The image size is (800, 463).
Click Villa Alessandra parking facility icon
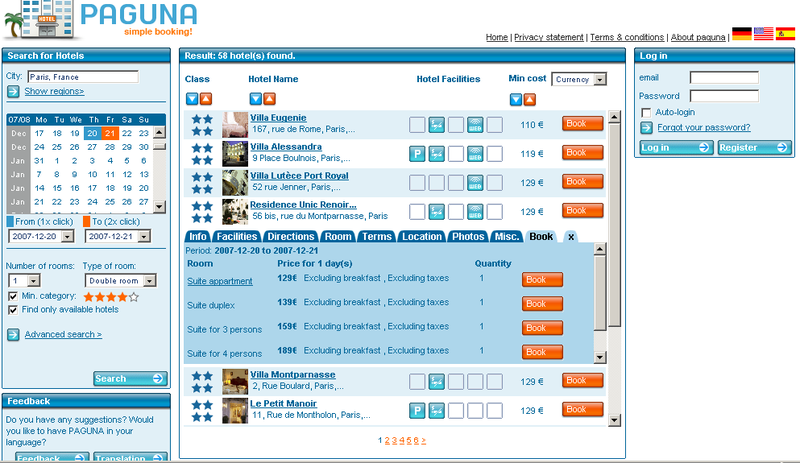[418, 154]
